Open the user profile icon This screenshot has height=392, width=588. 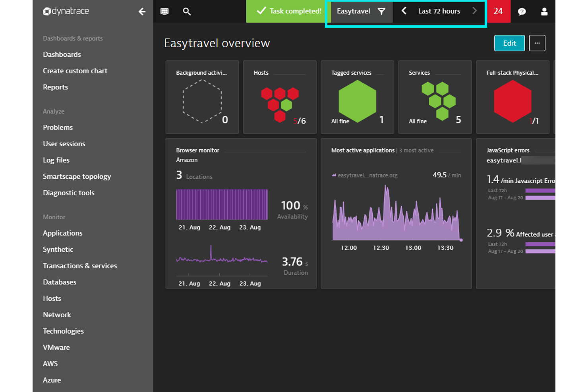544,12
